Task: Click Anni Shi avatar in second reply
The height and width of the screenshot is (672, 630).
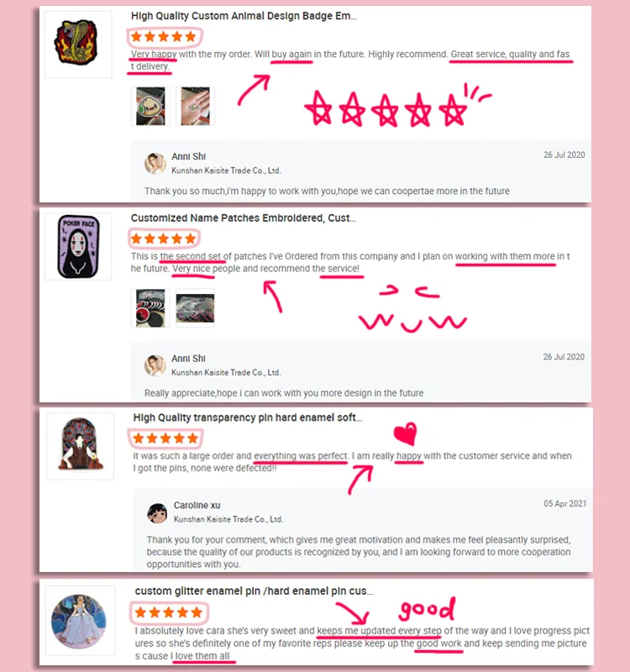Action: click(x=155, y=365)
